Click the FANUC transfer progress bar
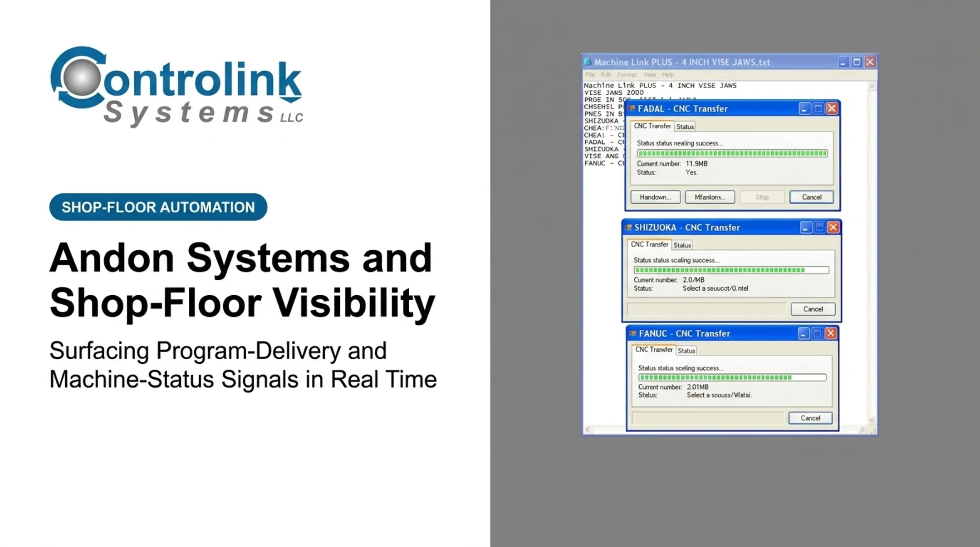 coord(732,377)
